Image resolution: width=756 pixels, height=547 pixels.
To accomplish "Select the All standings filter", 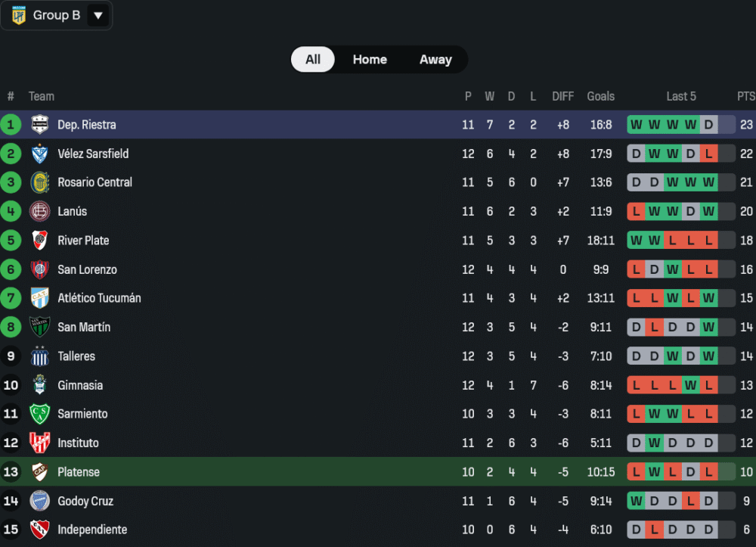I will (x=313, y=60).
